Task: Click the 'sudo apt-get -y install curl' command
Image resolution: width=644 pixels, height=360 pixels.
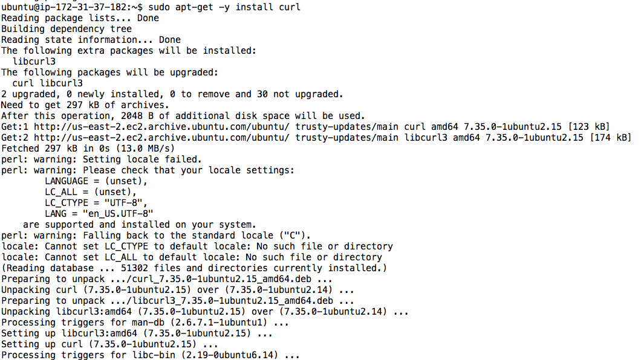Action: pyautogui.click(x=224, y=7)
